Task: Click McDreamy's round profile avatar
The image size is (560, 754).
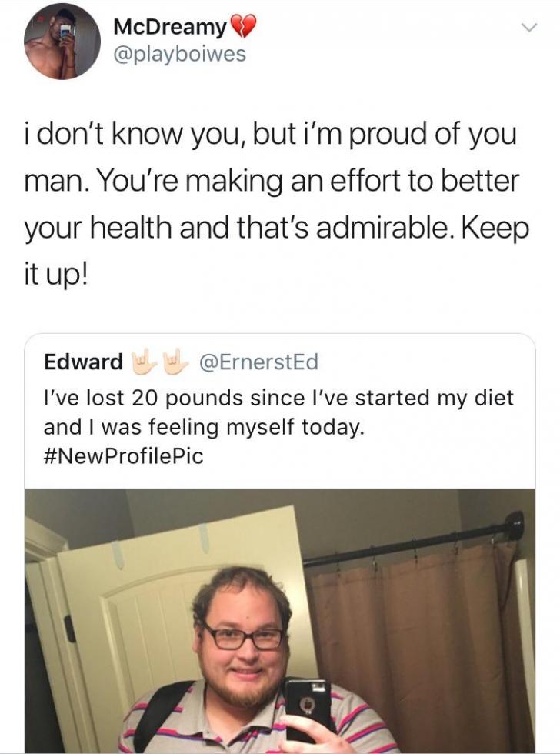Action: tap(62, 42)
